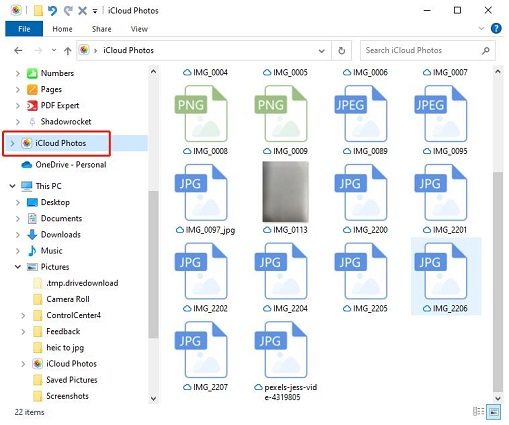Collapse the This PC node
Screen dimensions: 509x425
(12, 186)
